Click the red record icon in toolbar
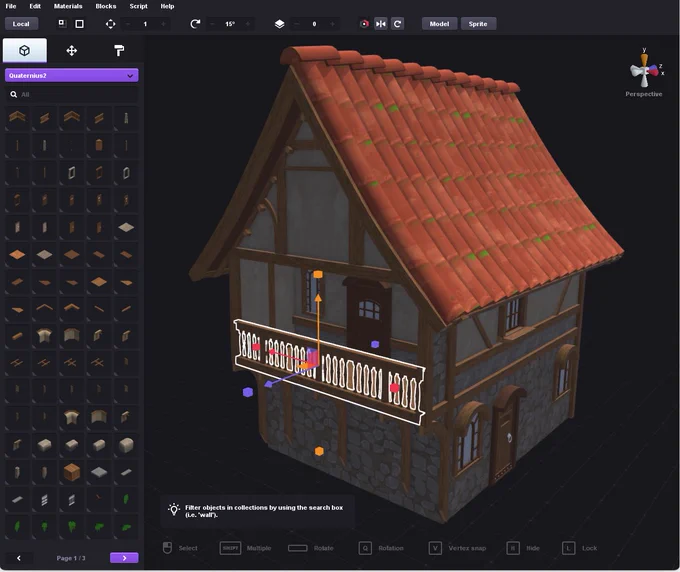This screenshot has height=572, width=680. coord(364,24)
